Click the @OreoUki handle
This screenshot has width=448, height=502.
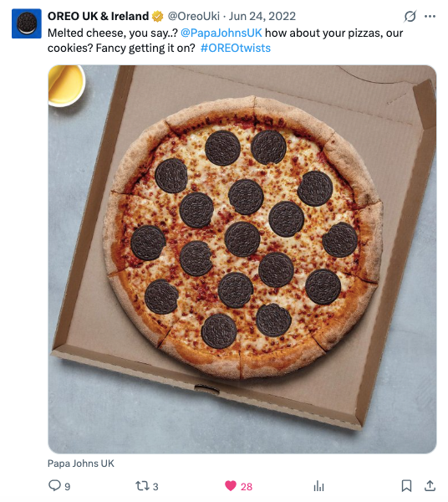(x=194, y=16)
